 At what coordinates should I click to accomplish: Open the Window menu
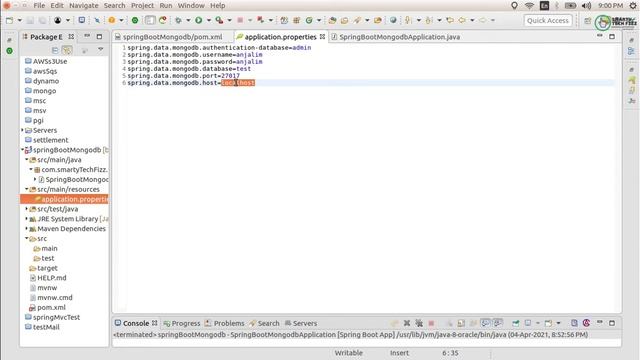pyautogui.click(x=191, y=6)
